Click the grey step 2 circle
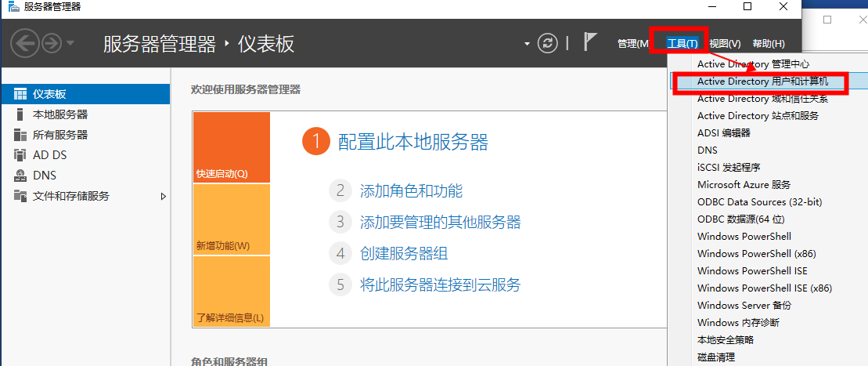This screenshot has height=366, width=868. 340,191
